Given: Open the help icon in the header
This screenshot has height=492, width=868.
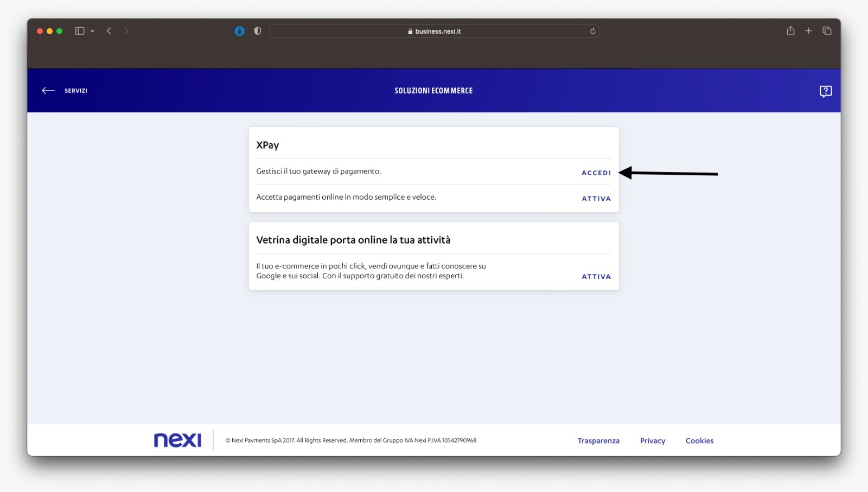Looking at the screenshot, I should (825, 91).
